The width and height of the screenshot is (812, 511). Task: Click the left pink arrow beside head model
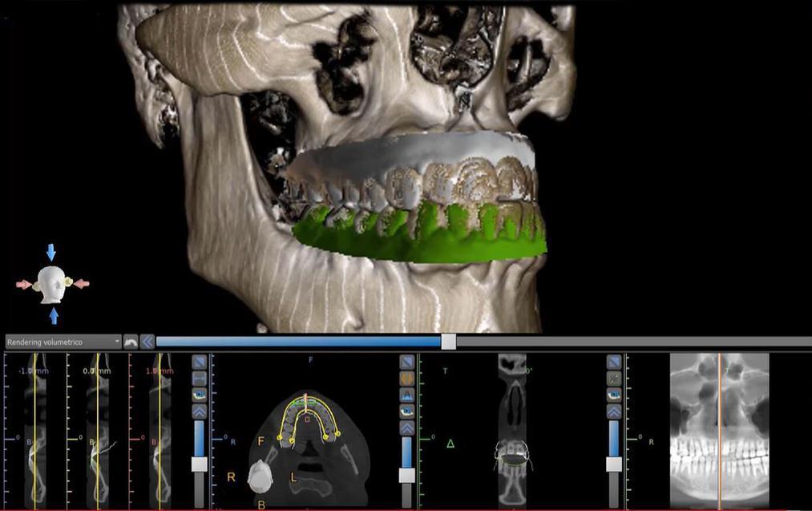[23, 284]
